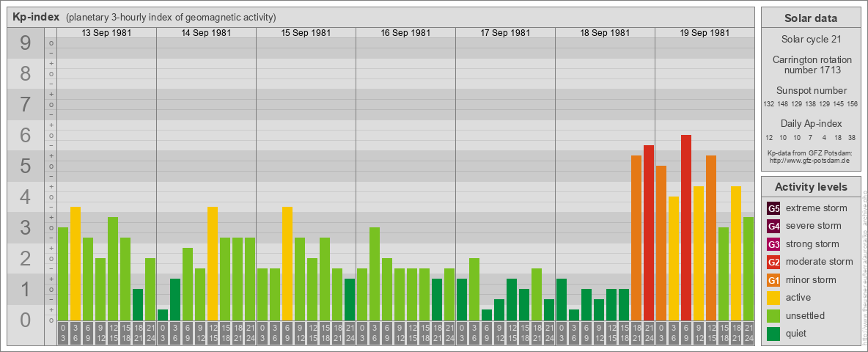Click the 16 Sep 1981 date header
Image resolution: width=868 pixels, height=352 pixels.
pos(405,33)
